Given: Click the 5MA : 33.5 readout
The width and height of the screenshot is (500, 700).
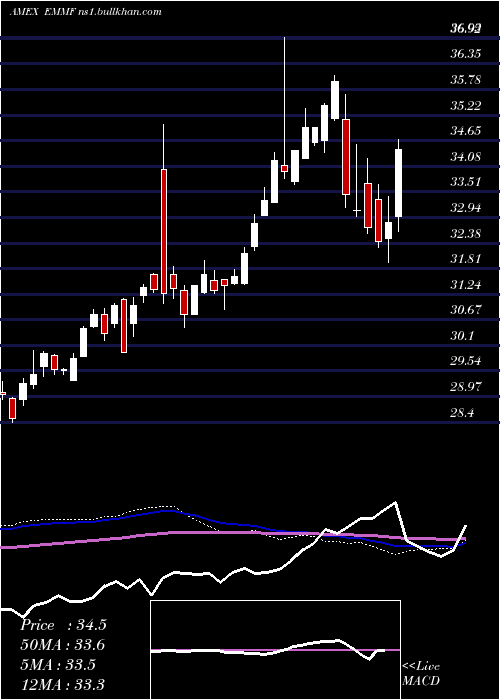Looking at the screenshot, I should (x=58, y=665).
